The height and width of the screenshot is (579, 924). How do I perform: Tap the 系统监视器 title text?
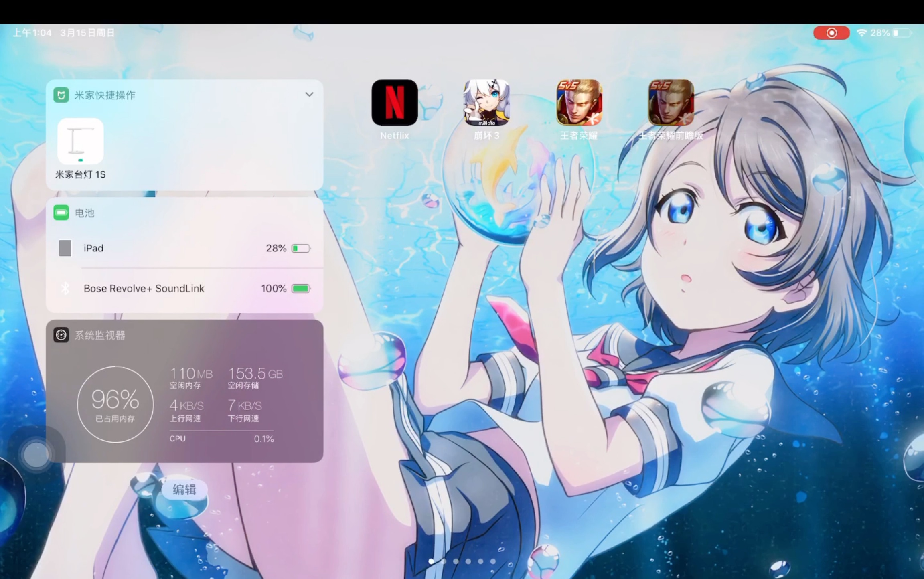100,335
